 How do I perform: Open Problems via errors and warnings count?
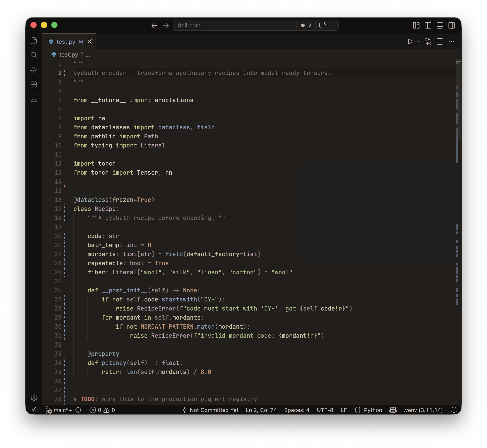tap(102, 410)
